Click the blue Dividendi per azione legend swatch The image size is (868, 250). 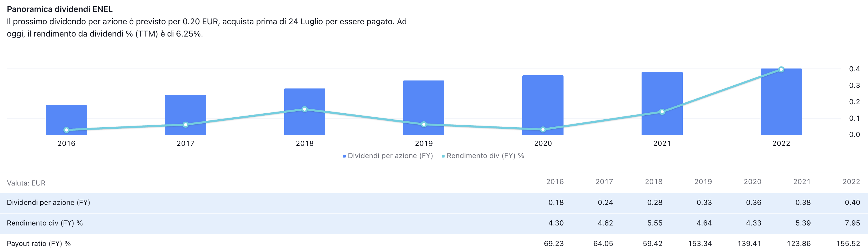[x=344, y=156]
